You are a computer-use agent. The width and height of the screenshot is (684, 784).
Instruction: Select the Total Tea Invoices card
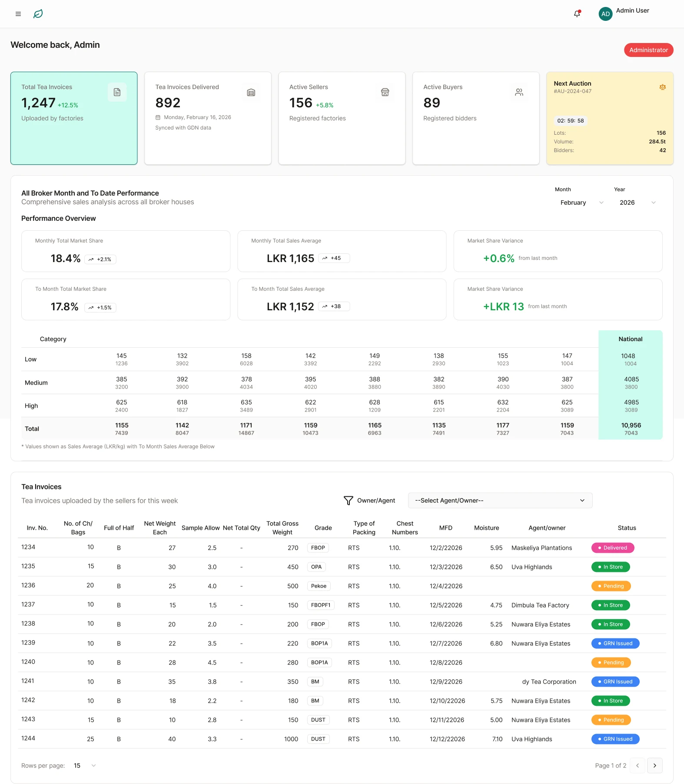[74, 118]
